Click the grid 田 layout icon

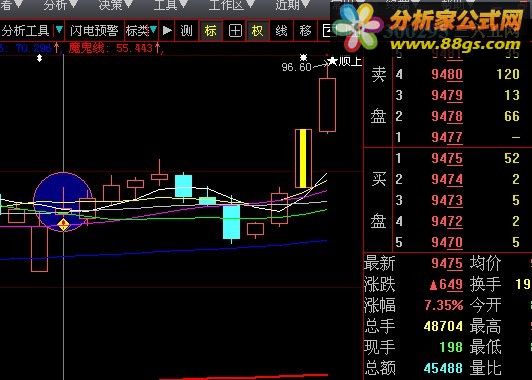235,31
